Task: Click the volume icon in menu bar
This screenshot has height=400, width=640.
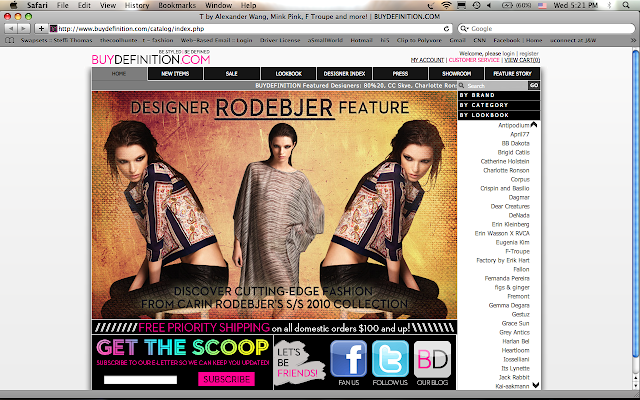Action: [x=489, y=5]
